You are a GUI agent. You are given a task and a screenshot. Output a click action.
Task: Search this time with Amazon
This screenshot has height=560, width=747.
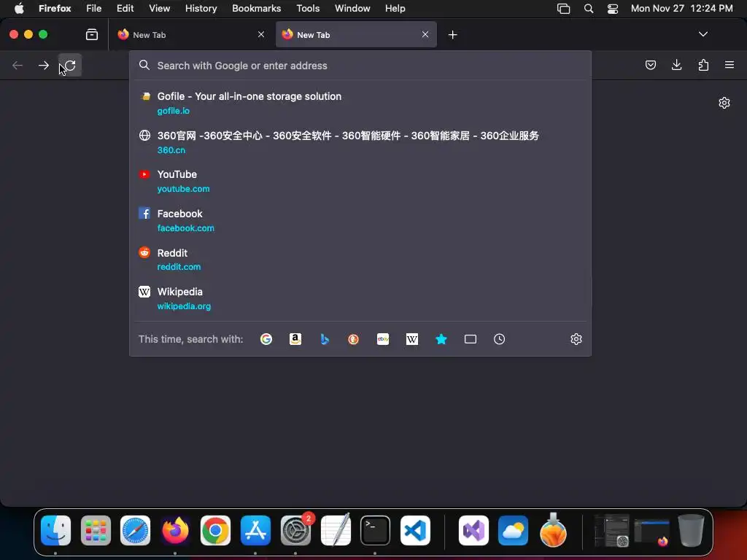[x=295, y=339]
